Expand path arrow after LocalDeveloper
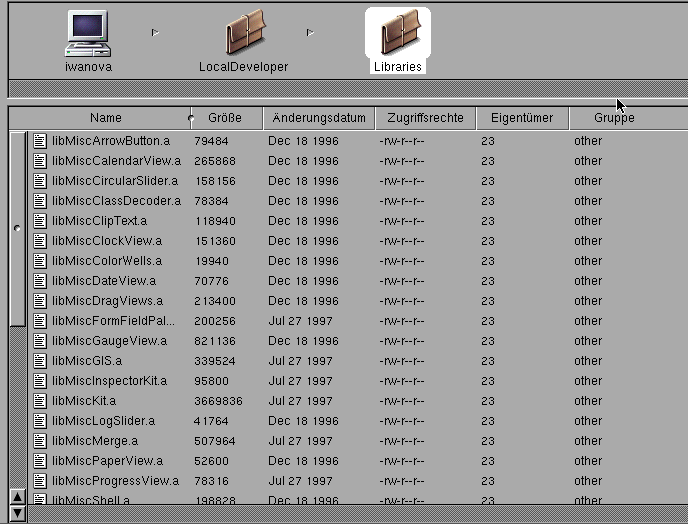Screen dimensions: 688x525 coord(310,33)
